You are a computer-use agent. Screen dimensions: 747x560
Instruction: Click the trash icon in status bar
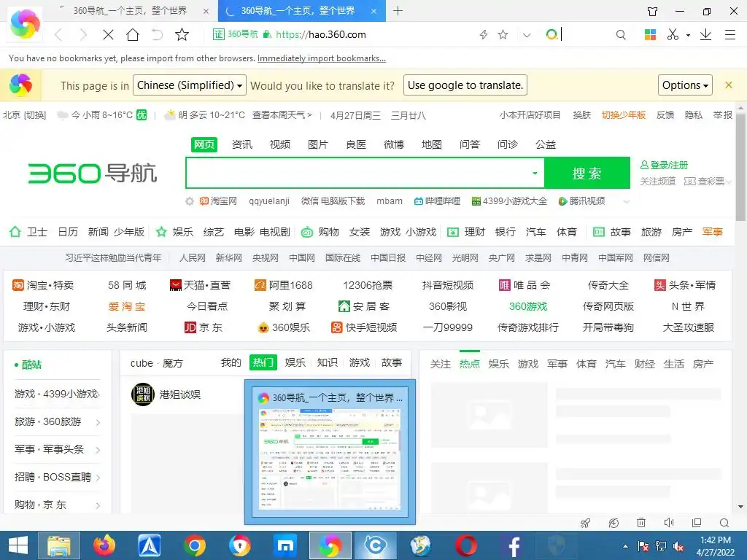(641, 523)
